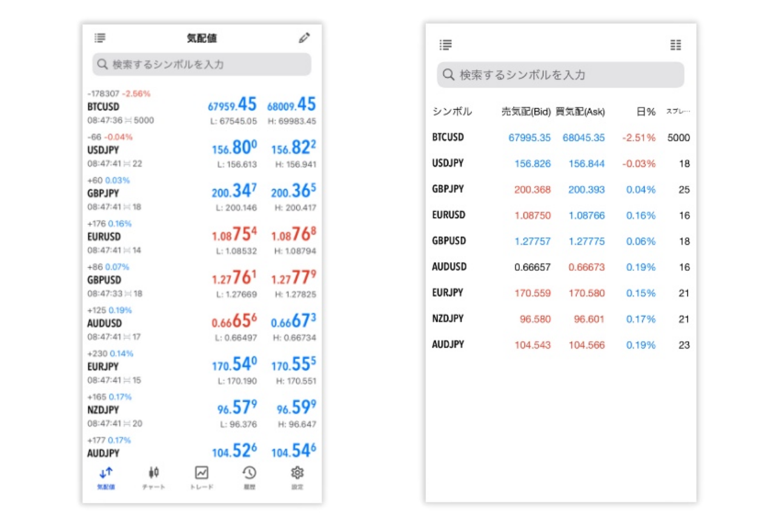Select USDJPY row in left quote list

[x=202, y=150]
